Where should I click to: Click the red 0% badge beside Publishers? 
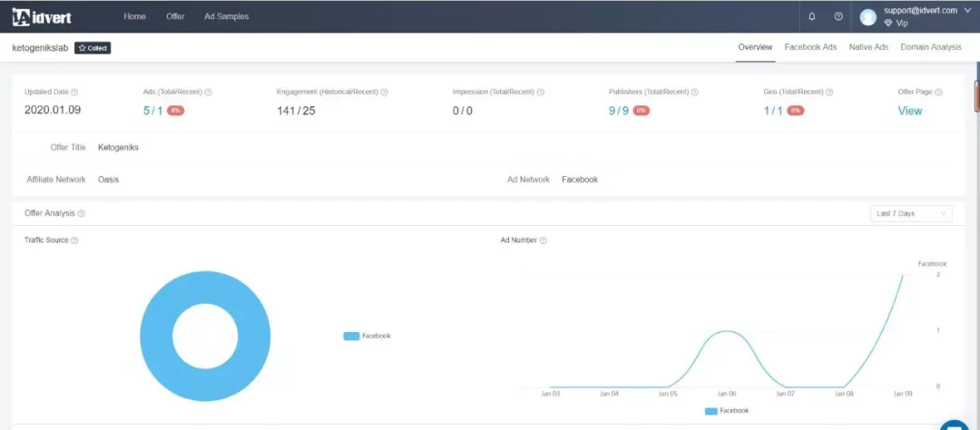(642, 111)
